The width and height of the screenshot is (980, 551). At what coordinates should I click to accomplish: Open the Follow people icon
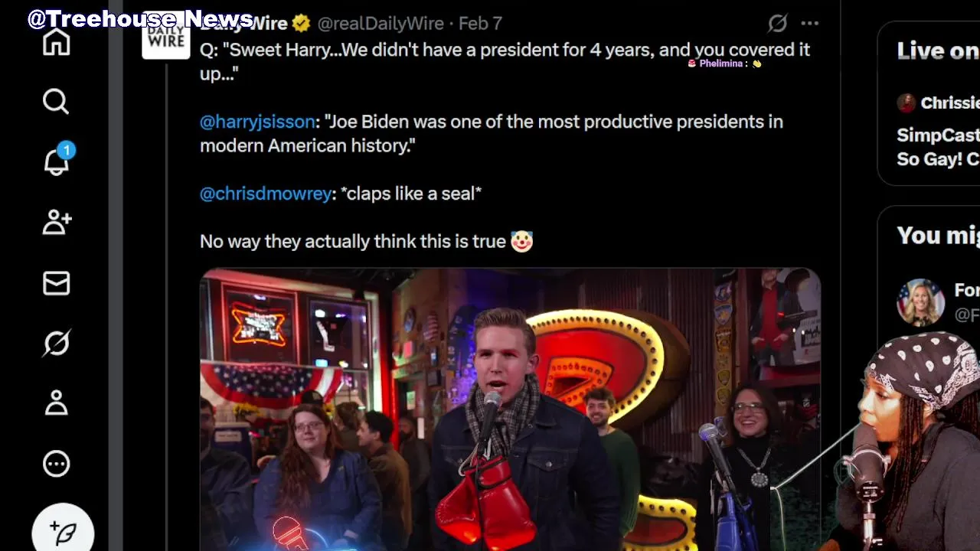point(57,222)
